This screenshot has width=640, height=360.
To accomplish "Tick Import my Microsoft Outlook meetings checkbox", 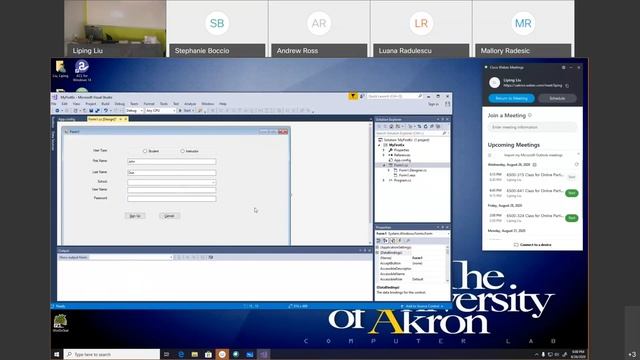I will click(x=490, y=155).
